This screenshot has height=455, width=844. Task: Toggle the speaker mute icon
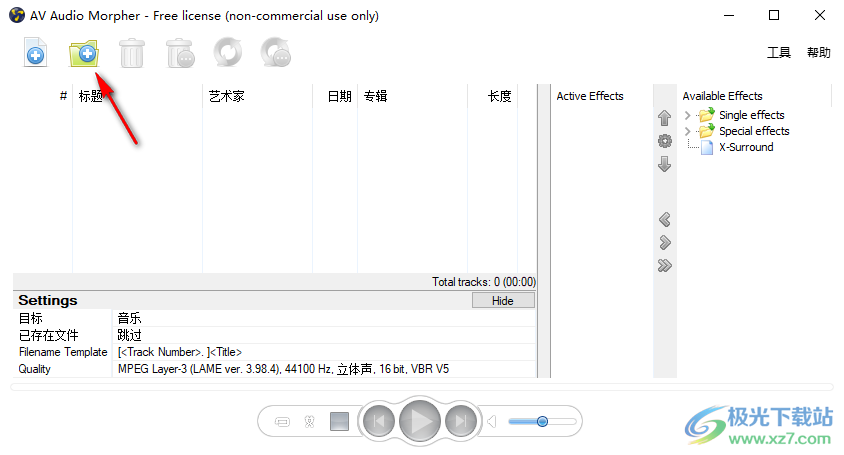(x=492, y=422)
